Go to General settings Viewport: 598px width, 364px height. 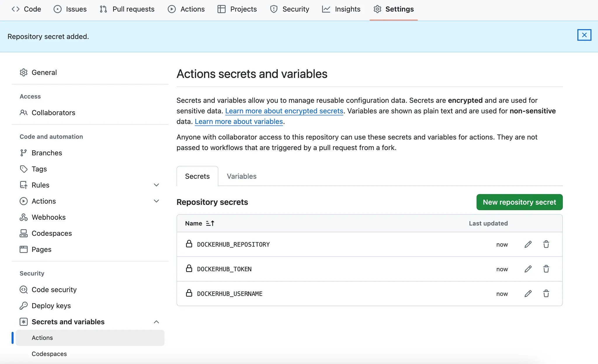pyautogui.click(x=90, y=72)
